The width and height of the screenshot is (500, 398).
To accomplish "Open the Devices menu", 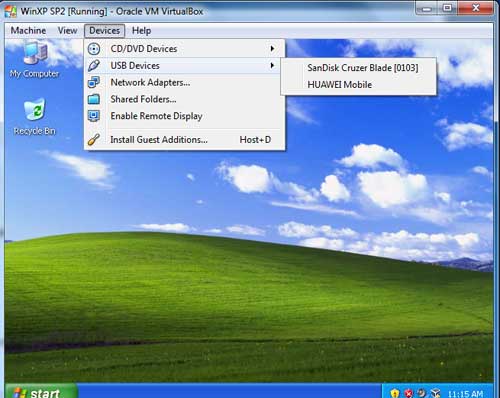I will [104, 31].
